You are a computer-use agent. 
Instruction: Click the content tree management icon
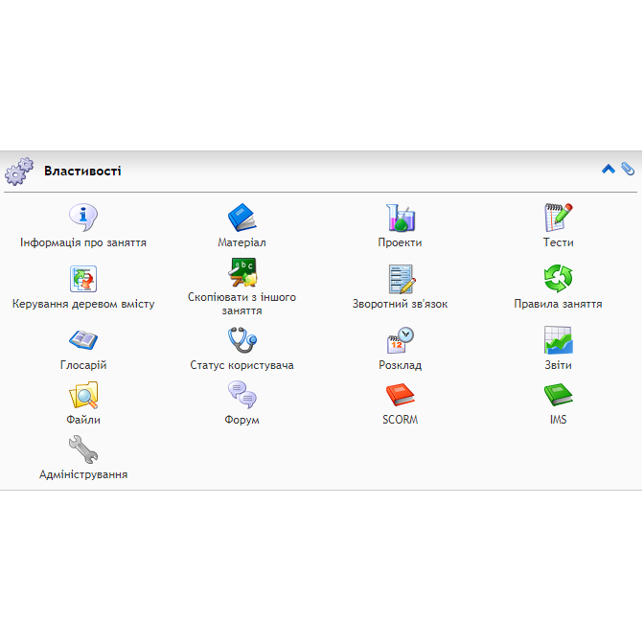[x=83, y=279]
